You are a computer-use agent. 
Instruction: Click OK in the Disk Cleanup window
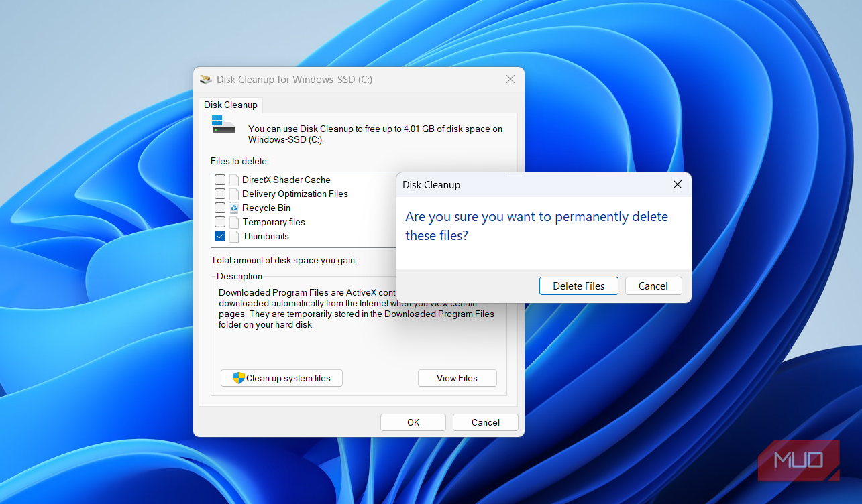coord(413,422)
